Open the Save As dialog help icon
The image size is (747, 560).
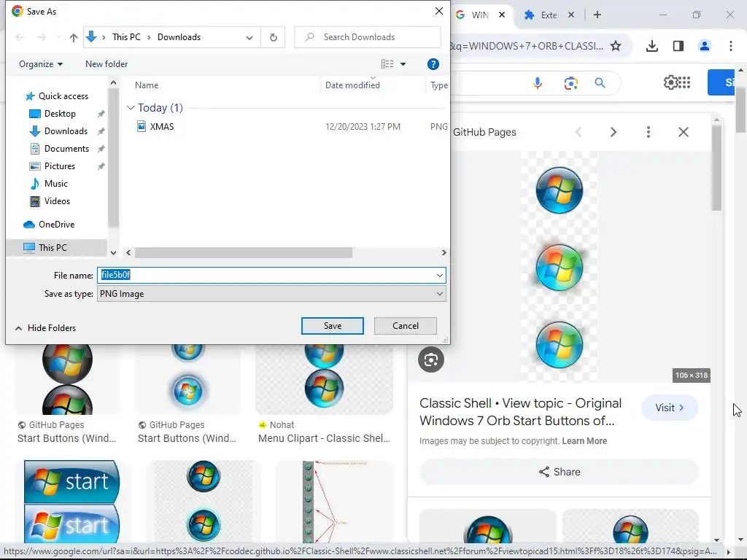(x=433, y=64)
